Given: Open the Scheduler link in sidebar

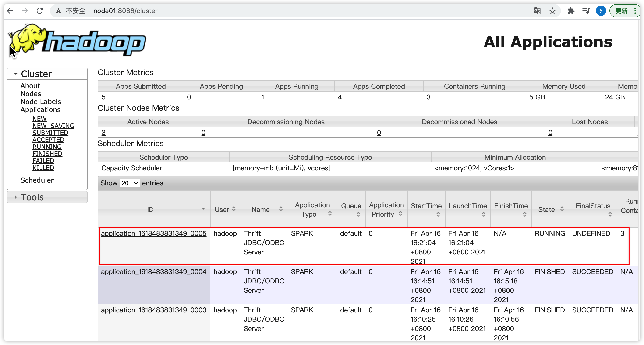Looking at the screenshot, I should pyautogui.click(x=37, y=180).
